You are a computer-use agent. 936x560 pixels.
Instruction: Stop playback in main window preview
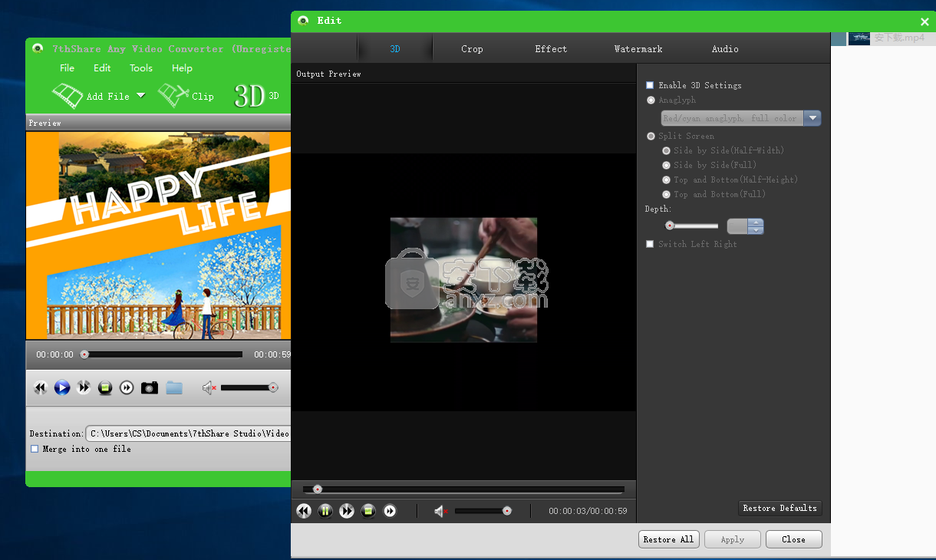coord(105,388)
